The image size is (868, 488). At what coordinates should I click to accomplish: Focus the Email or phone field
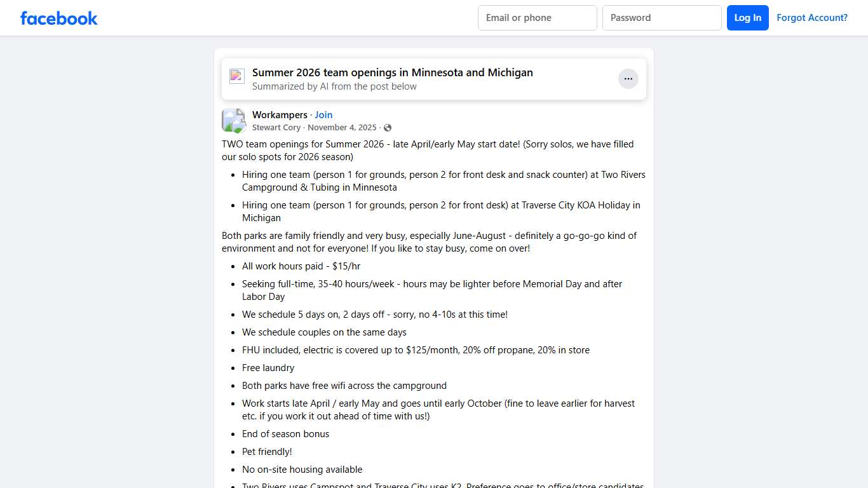point(537,18)
